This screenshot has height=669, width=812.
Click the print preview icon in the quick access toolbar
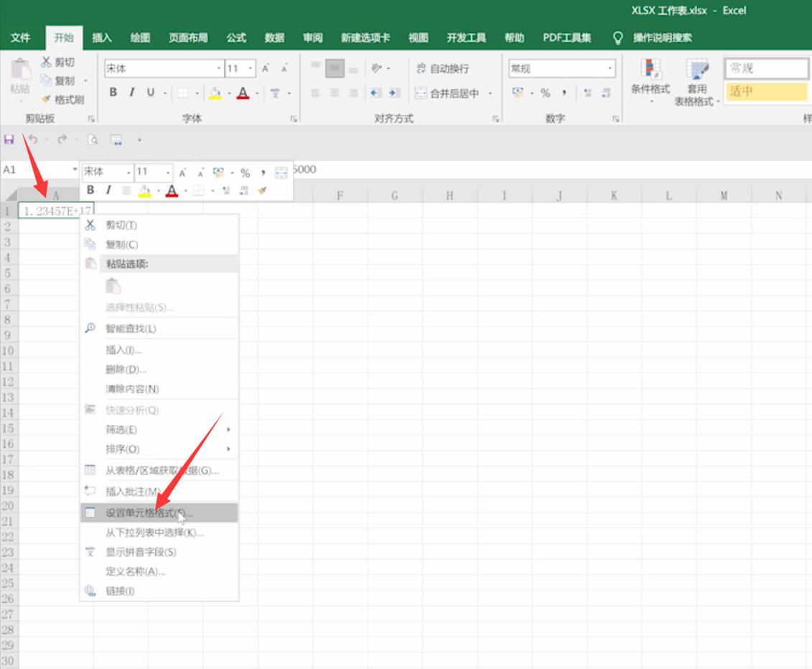pyautogui.click(x=93, y=139)
